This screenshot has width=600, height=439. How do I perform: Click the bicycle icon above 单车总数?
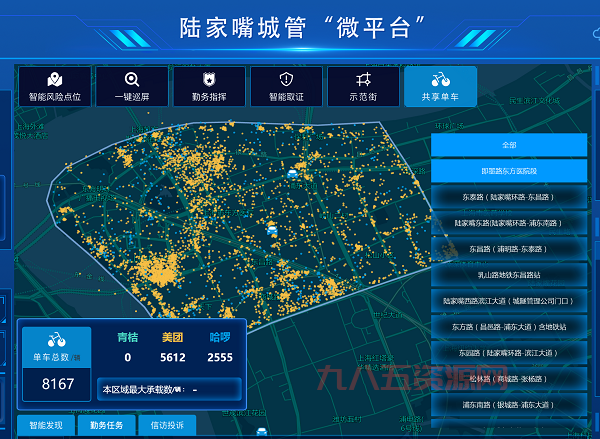click(57, 339)
